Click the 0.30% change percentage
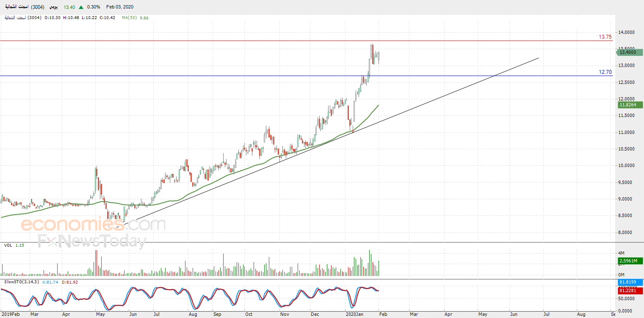 click(x=94, y=7)
